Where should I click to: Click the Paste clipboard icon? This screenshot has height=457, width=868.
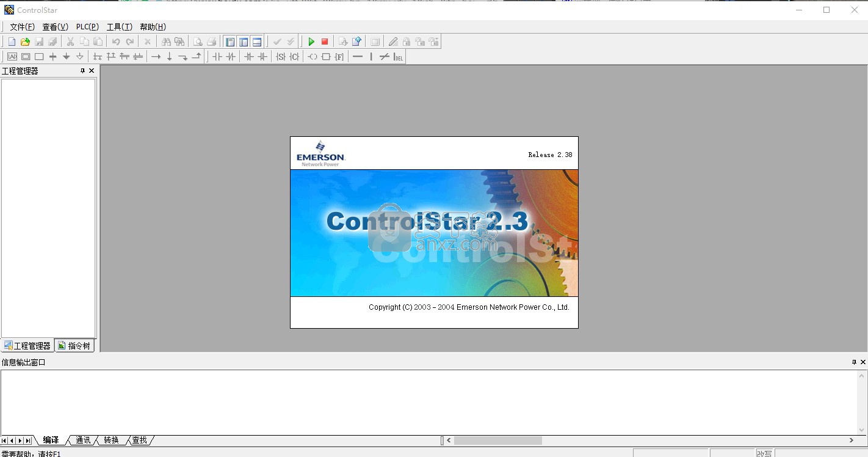[x=98, y=42]
